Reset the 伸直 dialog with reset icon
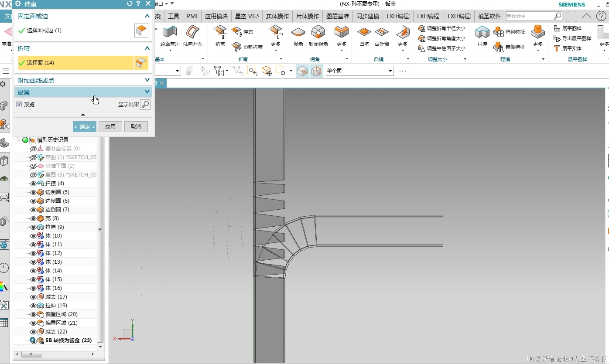Screen dimensions: 609x364 [130, 3]
